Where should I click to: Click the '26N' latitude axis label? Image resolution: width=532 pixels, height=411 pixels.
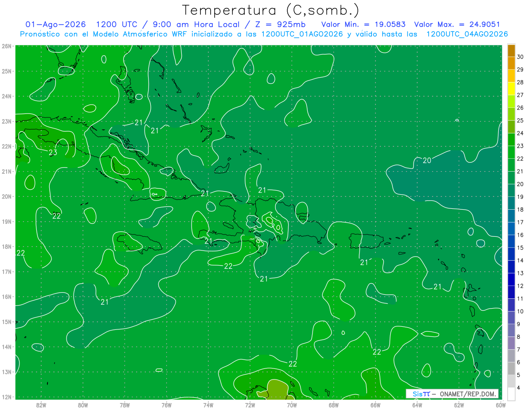(7, 46)
